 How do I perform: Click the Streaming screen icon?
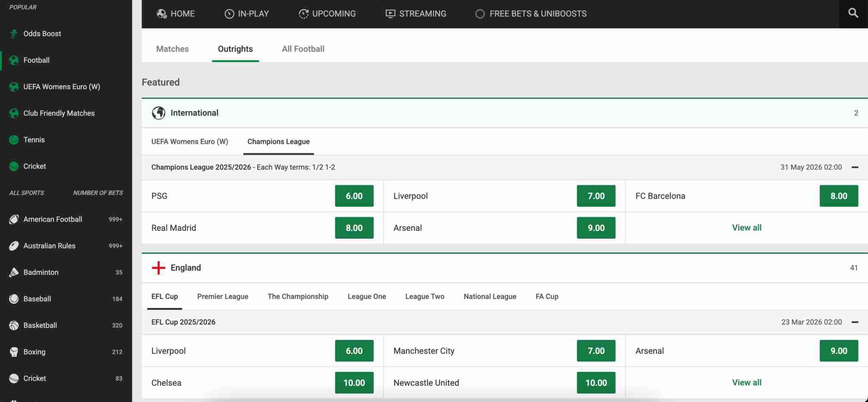pos(390,14)
